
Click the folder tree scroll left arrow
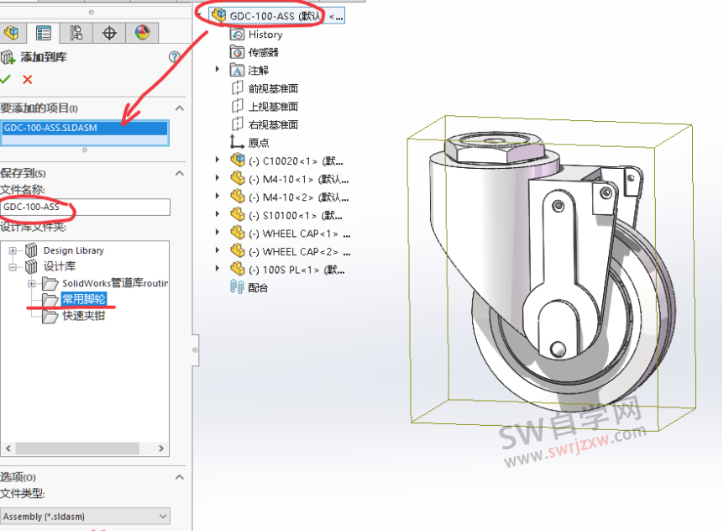(x=8, y=448)
